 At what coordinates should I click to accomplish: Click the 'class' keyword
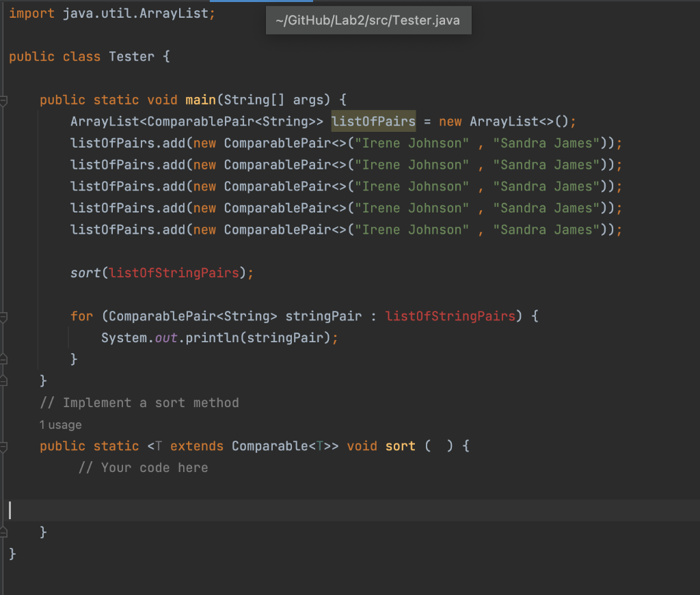(x=82, y=57)
